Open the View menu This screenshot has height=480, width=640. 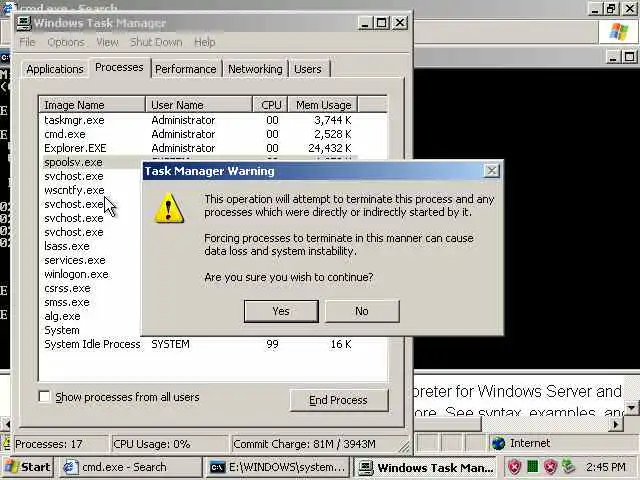[107, 42]
